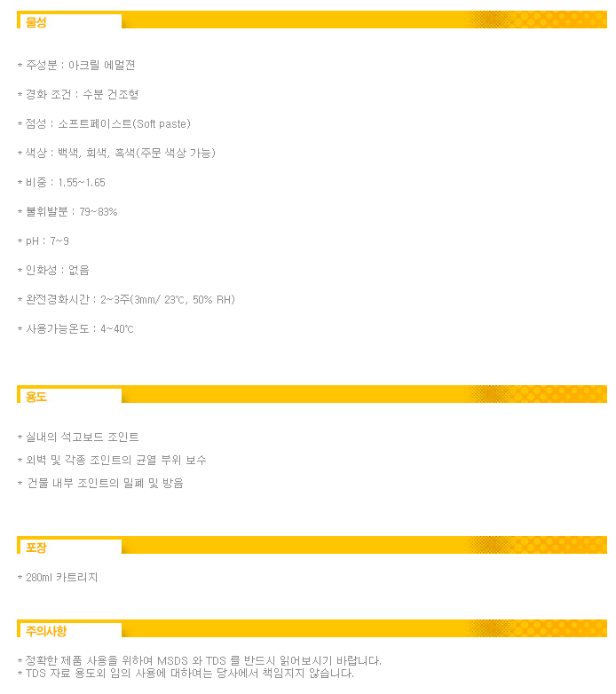616x694 pixels.
Task: Select the 사용가능온도 4~40℃ line
Action: [x=75, y=329]
